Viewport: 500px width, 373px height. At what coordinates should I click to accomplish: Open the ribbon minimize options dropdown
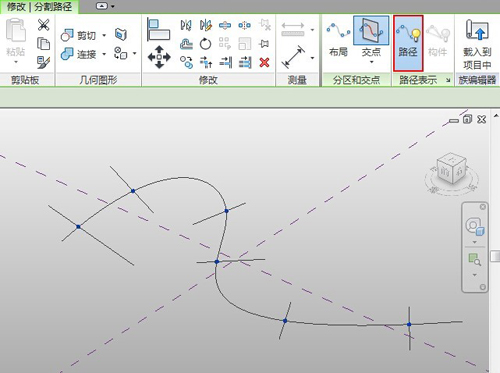(112, 6)
